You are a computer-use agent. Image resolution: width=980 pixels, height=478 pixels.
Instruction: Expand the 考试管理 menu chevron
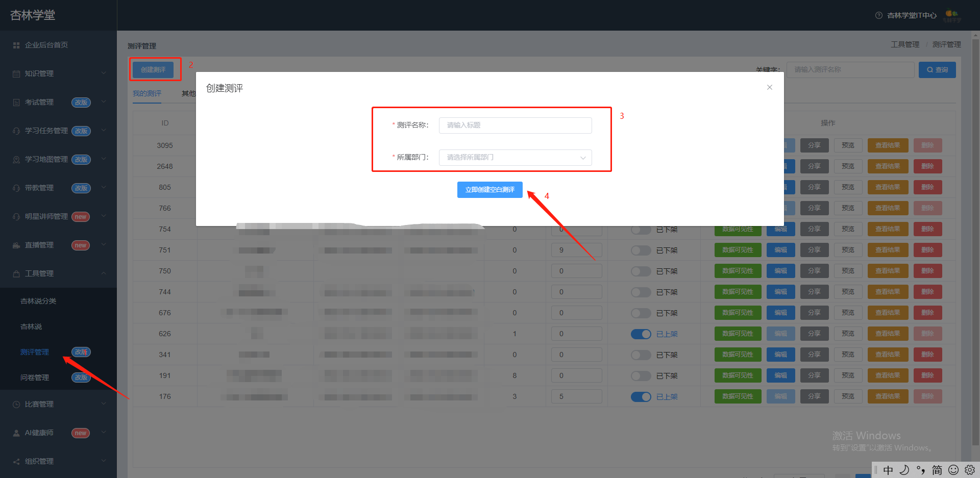tap(104, 102)
